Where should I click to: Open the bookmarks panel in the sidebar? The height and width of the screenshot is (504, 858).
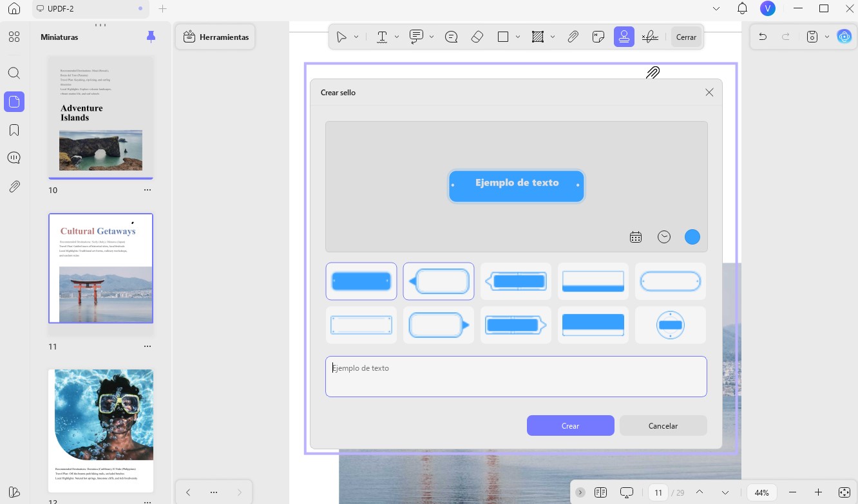(x=14, y=130)
